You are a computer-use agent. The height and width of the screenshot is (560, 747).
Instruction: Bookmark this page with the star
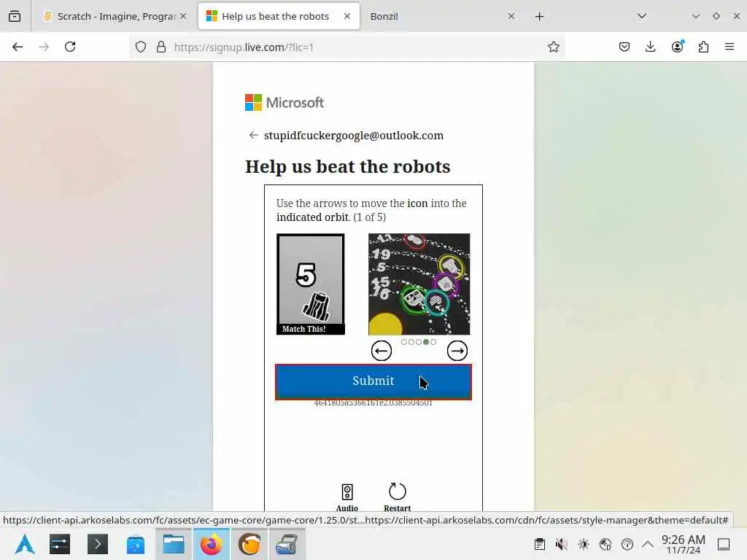(x=553, y=47)
